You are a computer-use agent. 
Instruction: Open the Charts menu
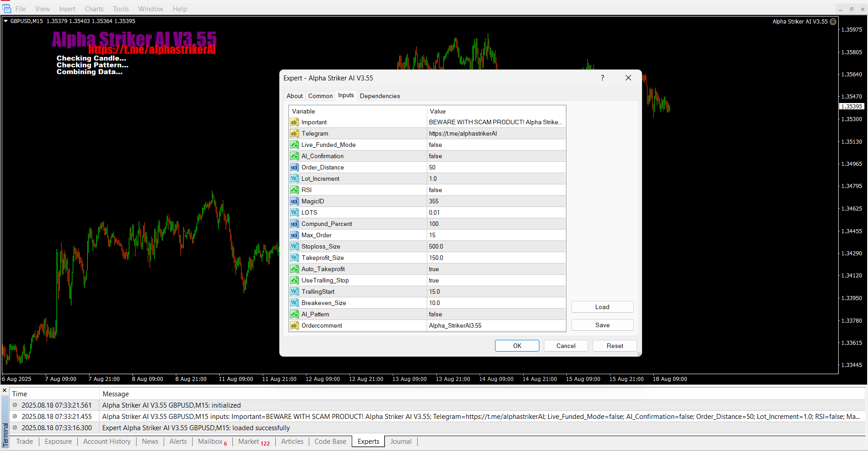[94, 9]
